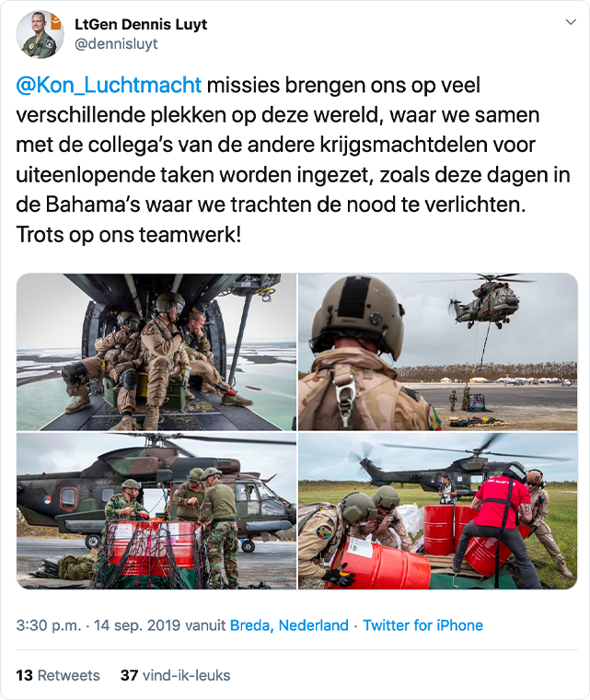590x700 pixels.
Task: View photo of soldiers netting red cargo
Action: (156, 510)
